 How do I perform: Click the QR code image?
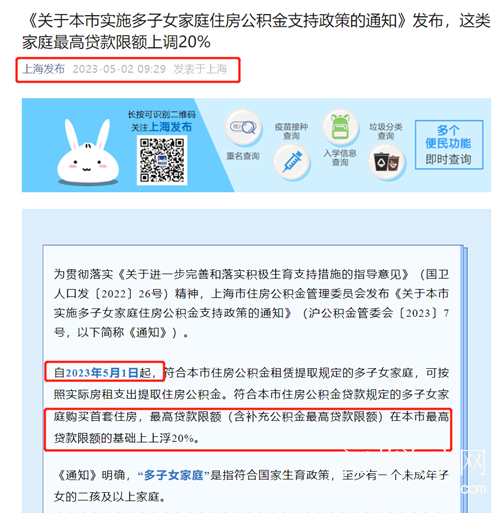(162, 160)
